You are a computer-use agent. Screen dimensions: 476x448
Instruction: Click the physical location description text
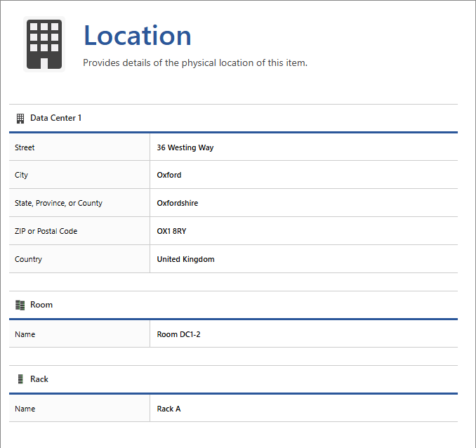[x=195, y=62]
